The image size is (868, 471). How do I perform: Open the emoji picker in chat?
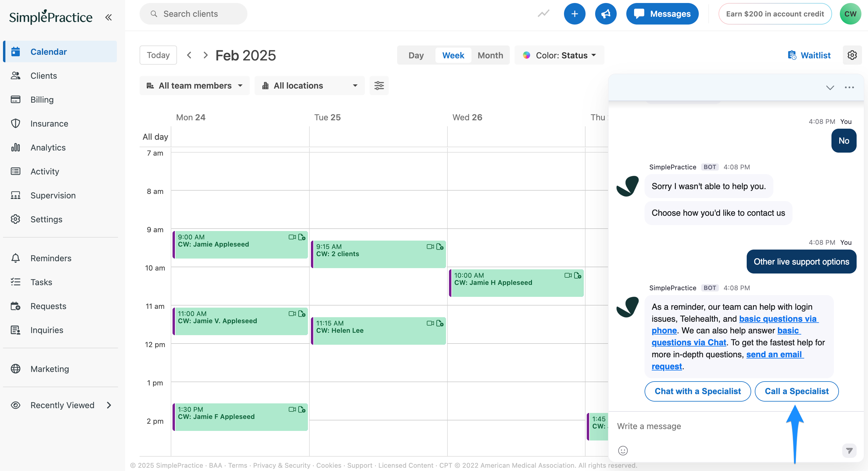point(623,450)
